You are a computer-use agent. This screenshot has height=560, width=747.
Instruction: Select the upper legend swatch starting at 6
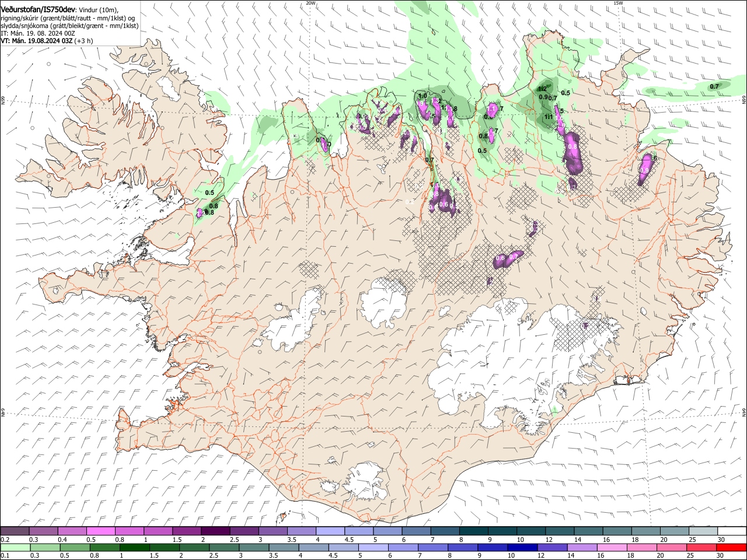coord(416,531)
